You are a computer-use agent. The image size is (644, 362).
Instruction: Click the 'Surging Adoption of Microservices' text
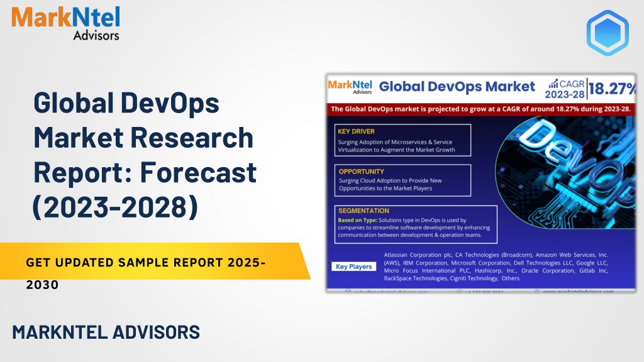pos(396,146)
